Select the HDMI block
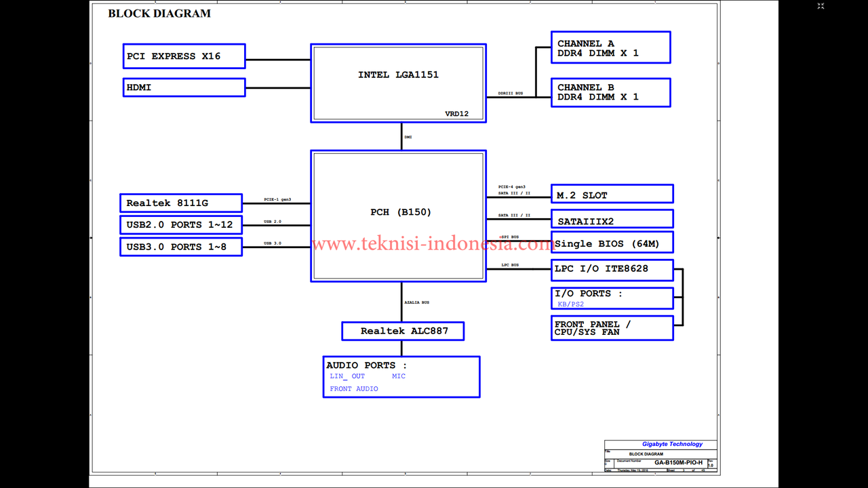Viewport: 868px width, 488px height. pyautogui.click(x=184, y=87)
